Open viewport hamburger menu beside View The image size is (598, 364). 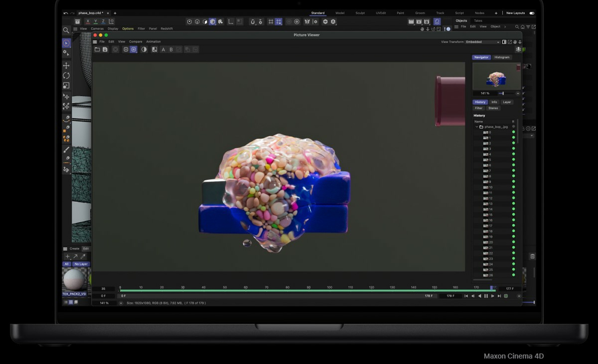[x=75, y=29]
